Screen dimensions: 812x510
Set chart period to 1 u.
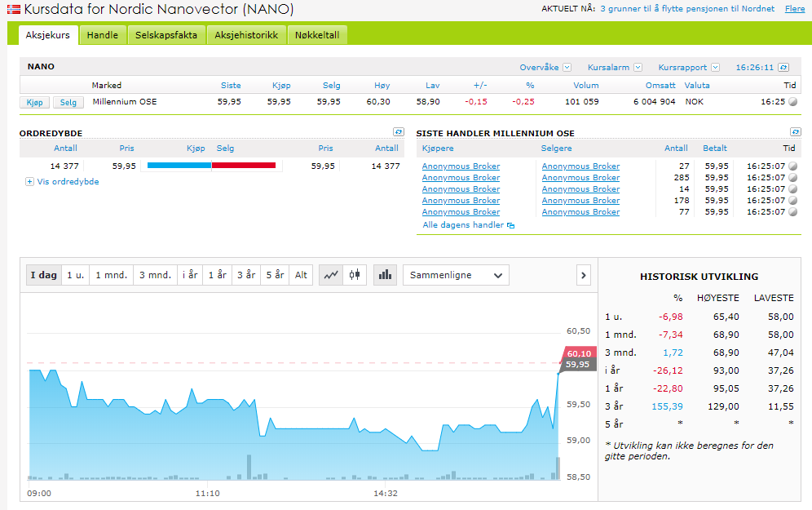click(x=75, y=275)
